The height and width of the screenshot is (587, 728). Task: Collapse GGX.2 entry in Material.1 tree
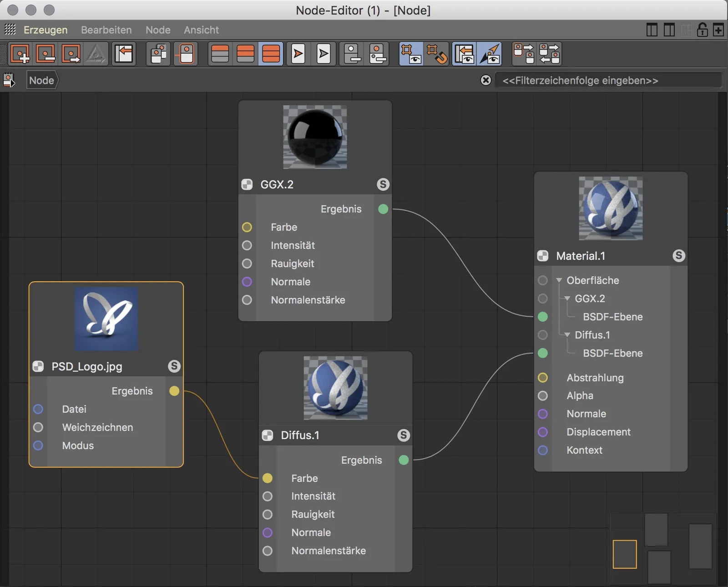pyautogui.click(x=567, y=299)
